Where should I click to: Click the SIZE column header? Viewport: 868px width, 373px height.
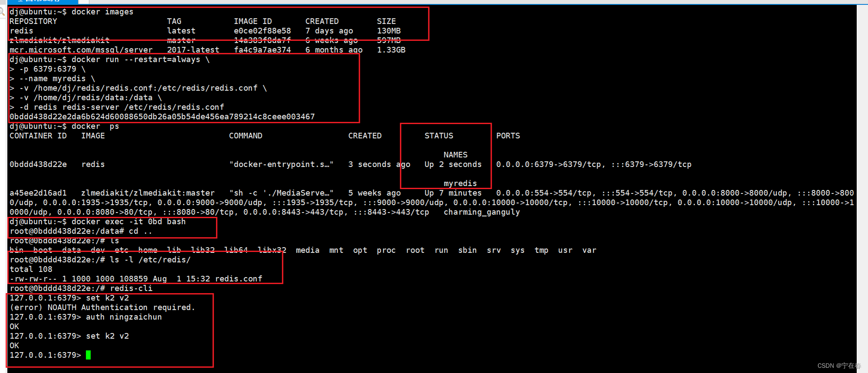point(386,21)
